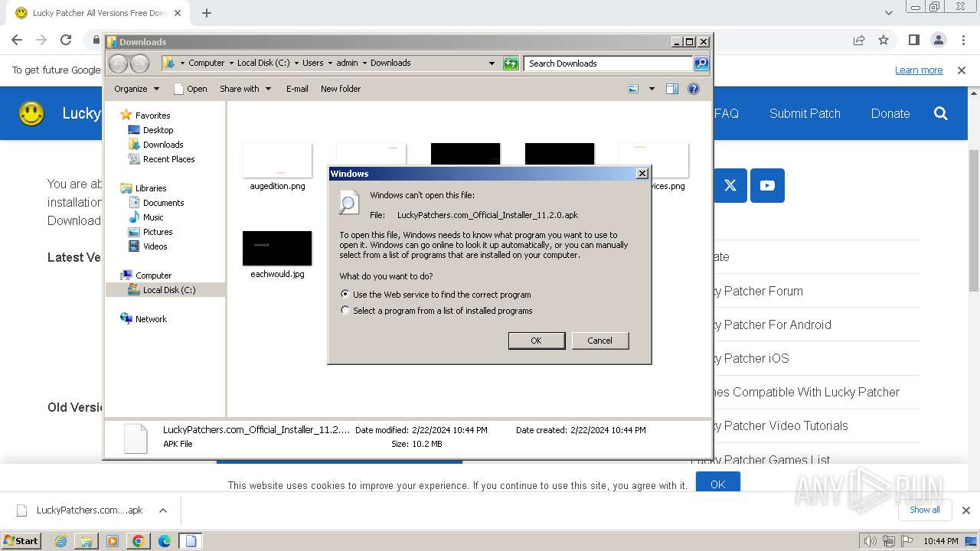Open the Chrome side panel icon

(913, 40)
